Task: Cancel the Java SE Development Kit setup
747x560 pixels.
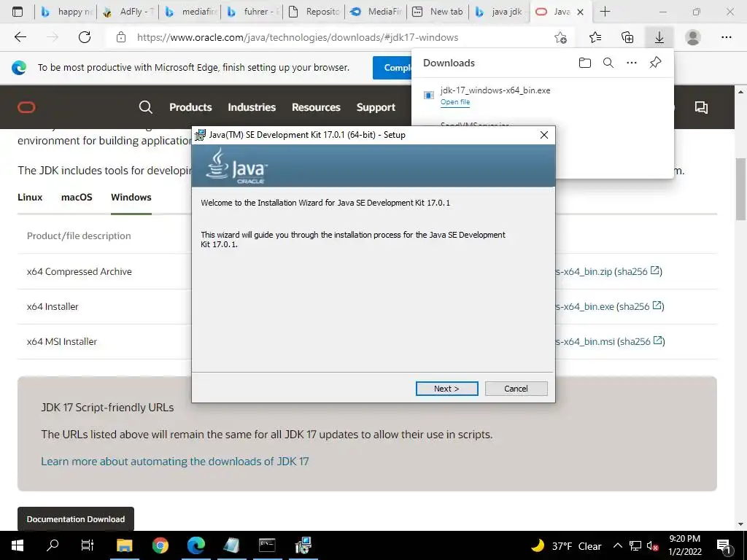Action: 516,389
